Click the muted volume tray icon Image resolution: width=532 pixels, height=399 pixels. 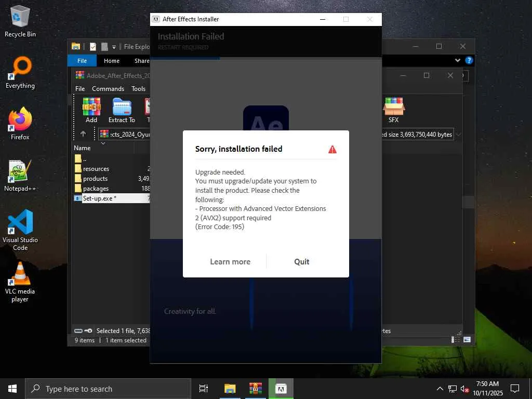[464, 389]
